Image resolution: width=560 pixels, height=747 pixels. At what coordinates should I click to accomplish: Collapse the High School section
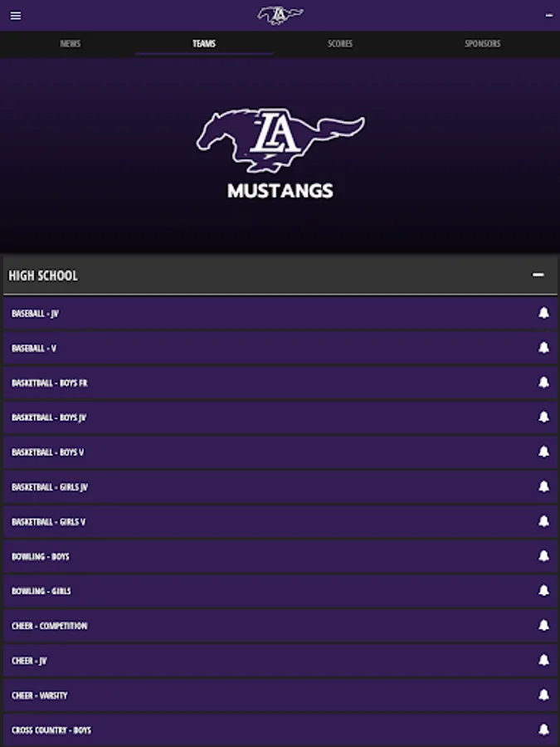[538, 275]
